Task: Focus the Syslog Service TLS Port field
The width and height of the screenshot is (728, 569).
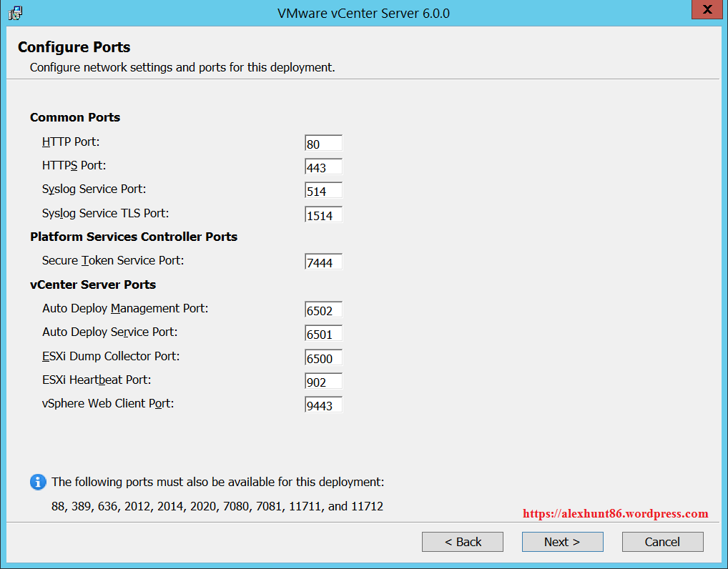Action: pyautogui.click(x=323, y=215)
